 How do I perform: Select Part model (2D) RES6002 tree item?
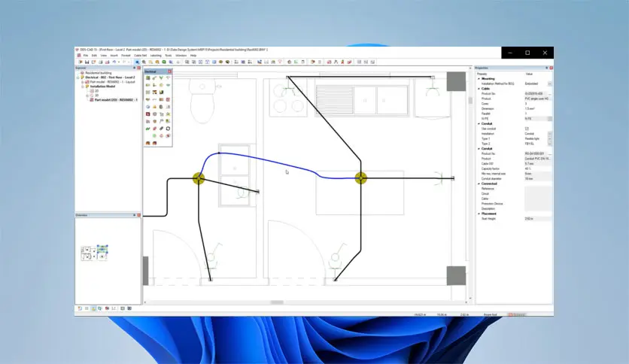pyautogui.click(x=116, y=100)
